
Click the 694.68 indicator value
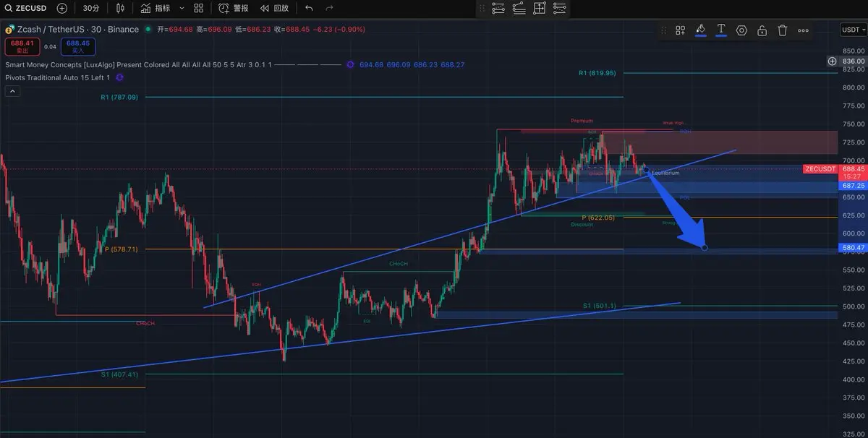[x=371, y=65]
